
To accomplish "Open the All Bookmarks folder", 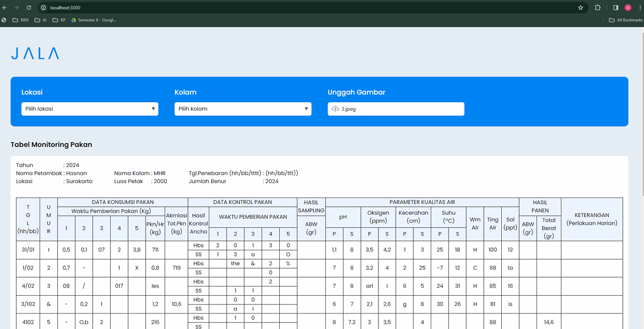I will pos(626,20).
